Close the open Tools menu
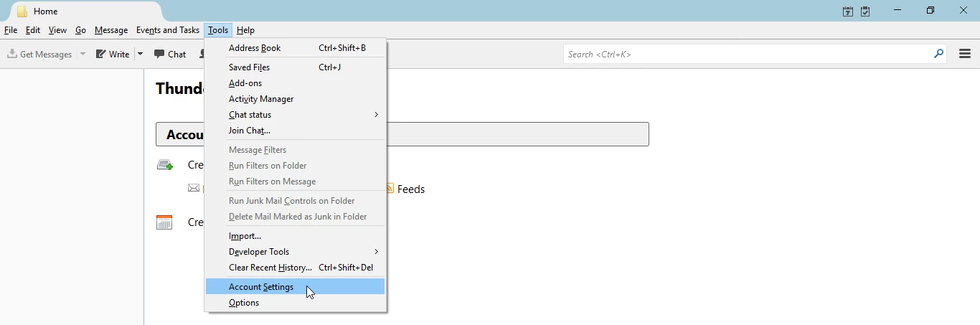The height and width of the screenshot is (325, 980). point(218,30)
